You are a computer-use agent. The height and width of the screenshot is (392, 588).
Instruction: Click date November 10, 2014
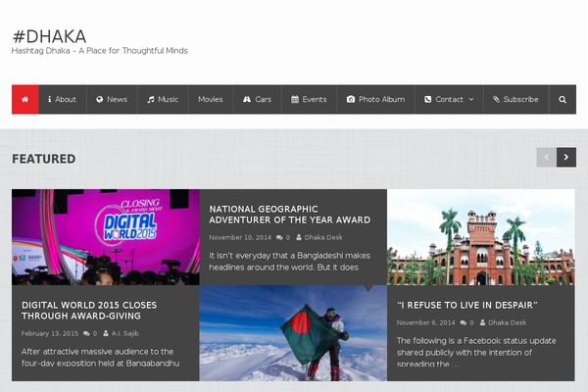[240, 237]
